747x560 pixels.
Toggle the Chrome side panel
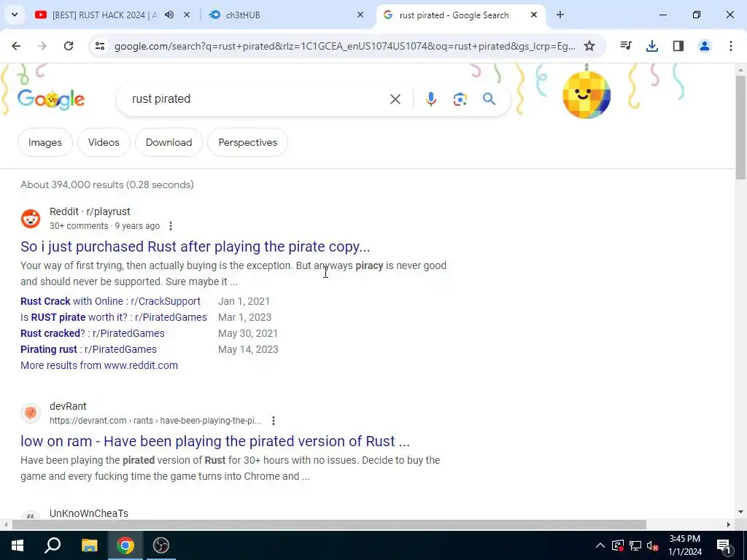click(x=678, y=46)
